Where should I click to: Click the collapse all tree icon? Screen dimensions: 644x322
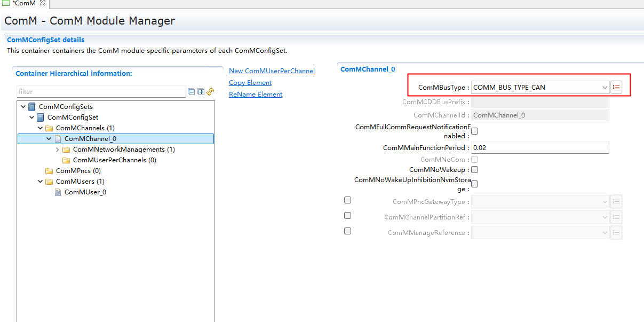[x=192, y=92]
